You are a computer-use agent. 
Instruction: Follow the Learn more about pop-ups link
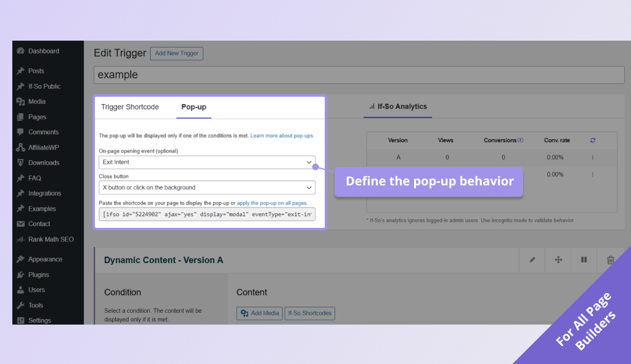pyautogui.click(x=282, y=135)
